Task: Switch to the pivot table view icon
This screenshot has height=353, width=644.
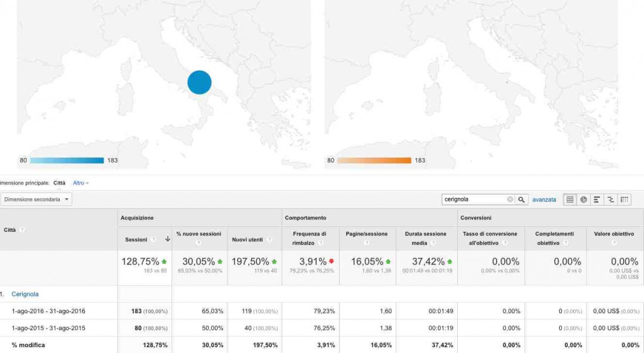Action: pos(625,200)
